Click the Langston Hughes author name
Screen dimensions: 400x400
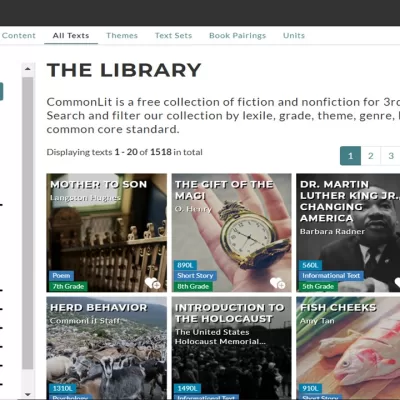(x=85, y=198)
